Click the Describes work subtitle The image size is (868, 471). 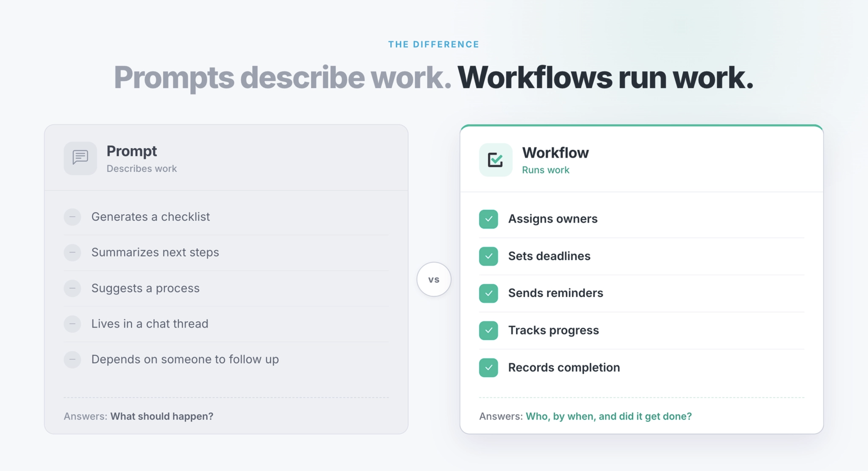pos(142,169)
